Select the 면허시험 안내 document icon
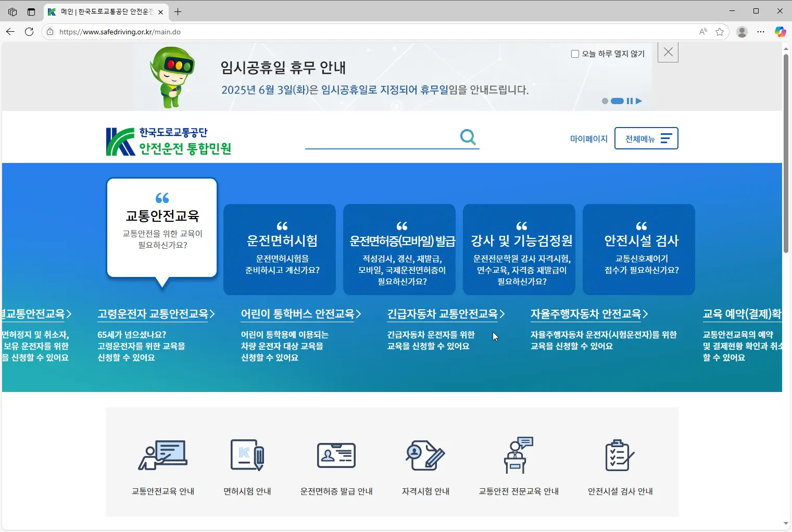Image resolution: width=792 pixels, height=532 pixels. tap(246, 455)
